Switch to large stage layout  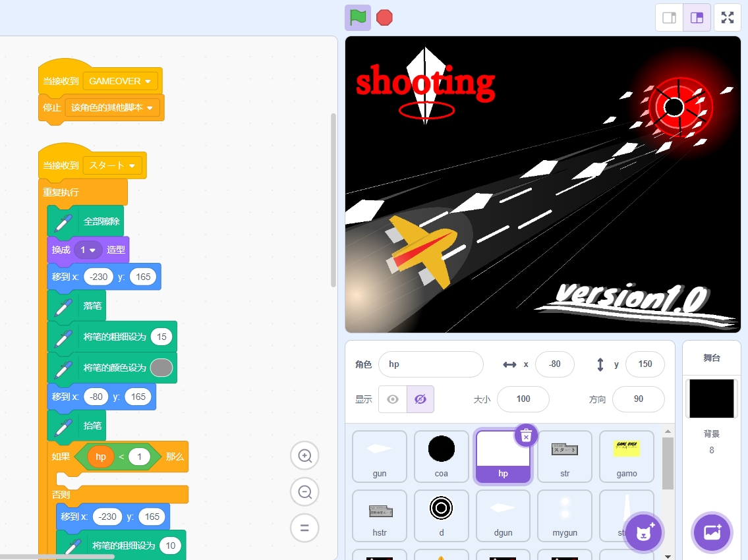[x=697, y=18]
